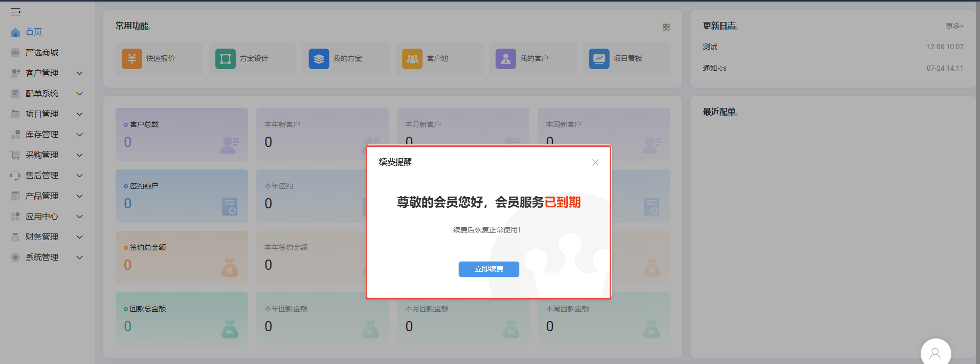Select the 签约总金额 statistics card
Viewport: 980px width, 364px height.
(182, 258)
